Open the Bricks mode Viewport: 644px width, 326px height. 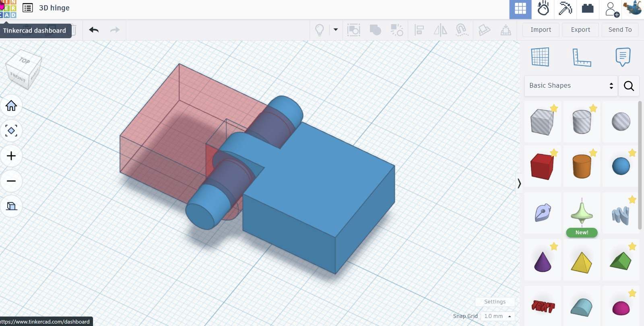coord(588,8)
